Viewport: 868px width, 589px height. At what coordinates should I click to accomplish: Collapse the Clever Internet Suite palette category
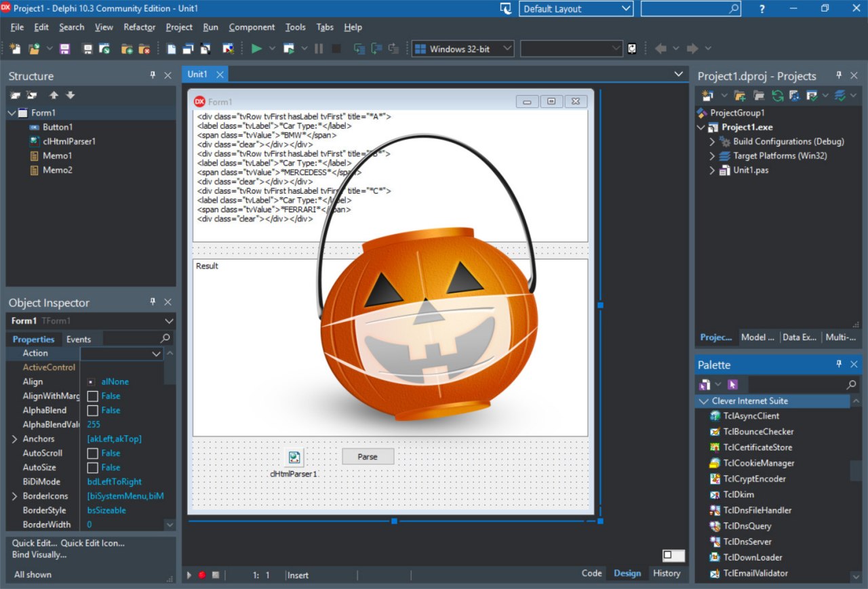point(703,401)
